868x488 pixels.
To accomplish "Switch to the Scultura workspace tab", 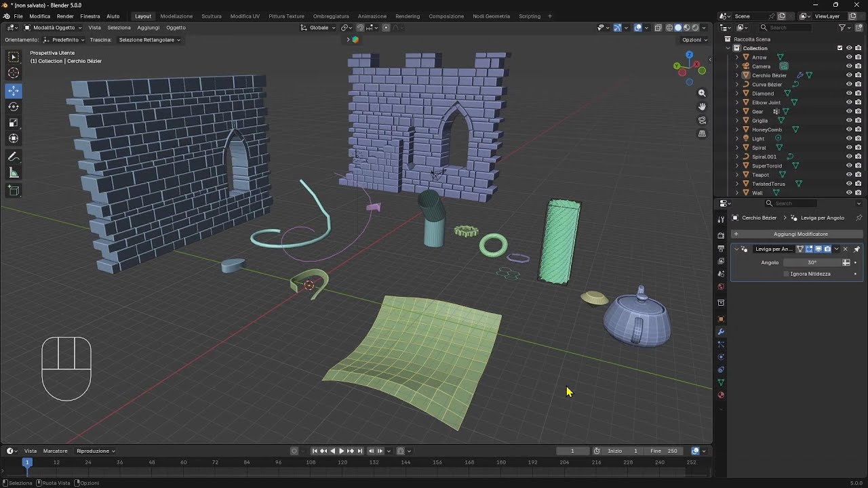I will click(212, 16).
